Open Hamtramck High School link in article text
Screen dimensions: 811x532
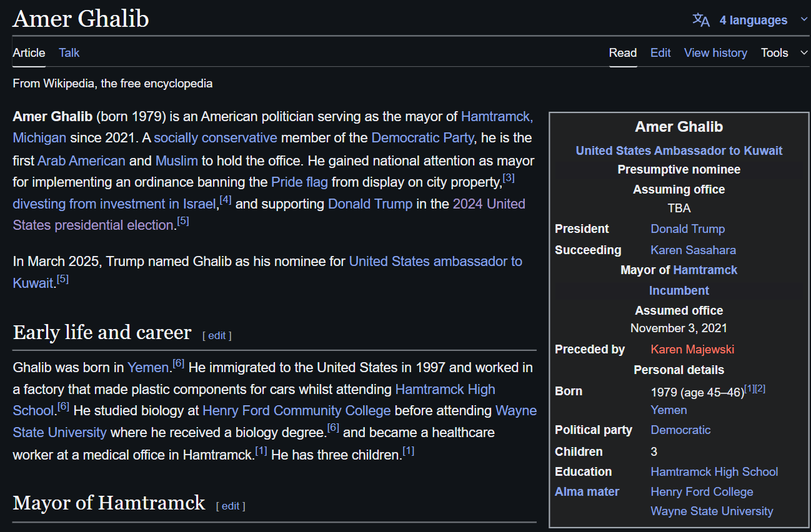coord(445,389)
